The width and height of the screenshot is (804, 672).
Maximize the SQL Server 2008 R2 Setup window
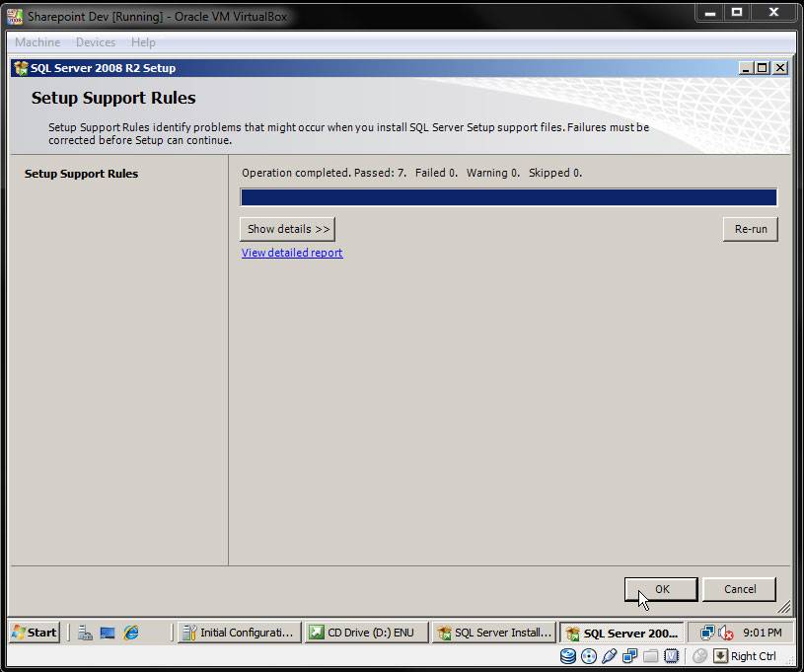tap(763, 68)
